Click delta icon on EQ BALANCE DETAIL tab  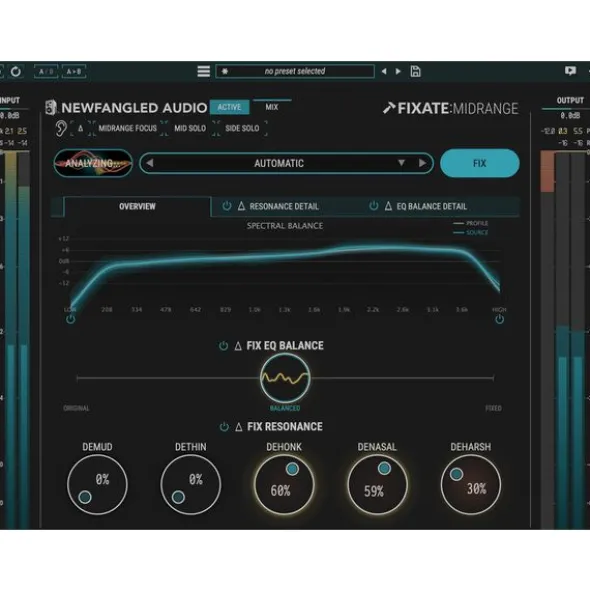(x=388, y=206)
